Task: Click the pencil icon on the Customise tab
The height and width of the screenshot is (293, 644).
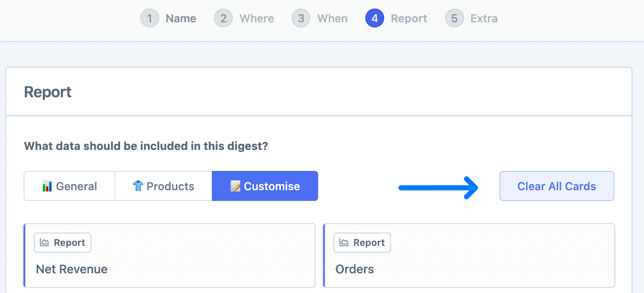Action: tap(236, 186)
